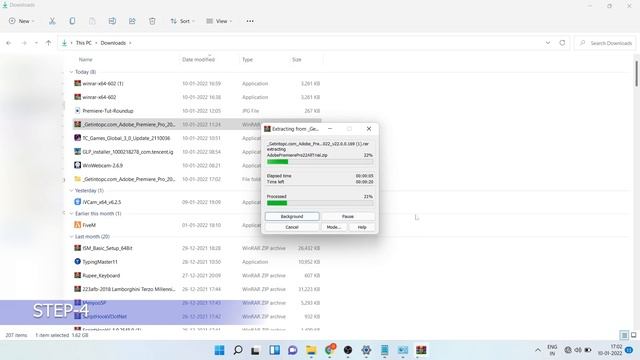Switch to large icons view in status bar
Viewport: 640px width, 360px height.
(633, 335)
